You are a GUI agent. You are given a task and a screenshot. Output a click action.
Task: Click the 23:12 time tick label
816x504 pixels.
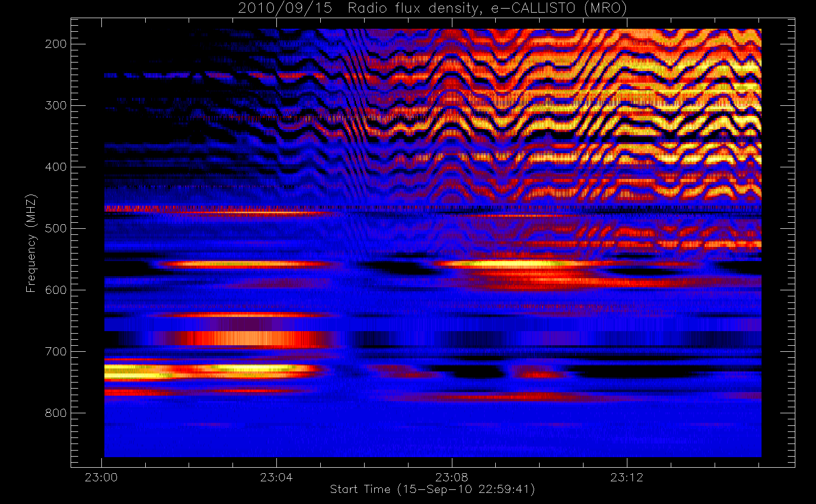[x=627, y=477]
